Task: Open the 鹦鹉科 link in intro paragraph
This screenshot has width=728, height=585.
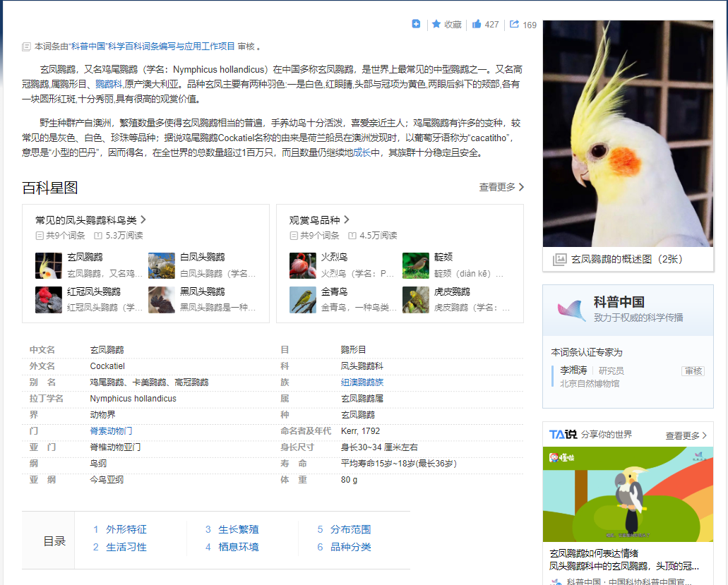Action: pyautogui.click(x=109, y=84)
